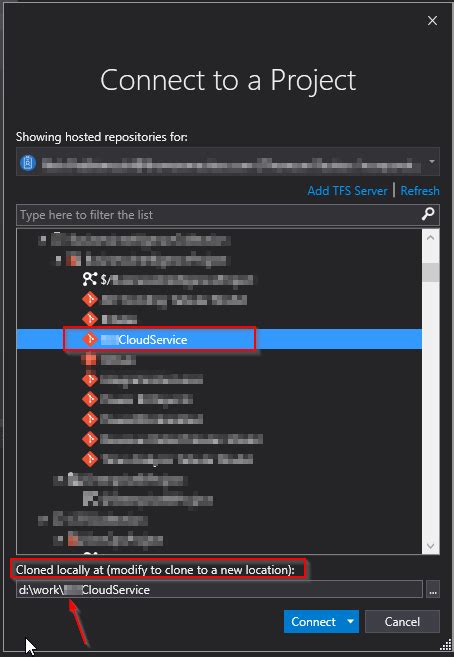Click the search magnifier icon in filter box

click(428, 215)
